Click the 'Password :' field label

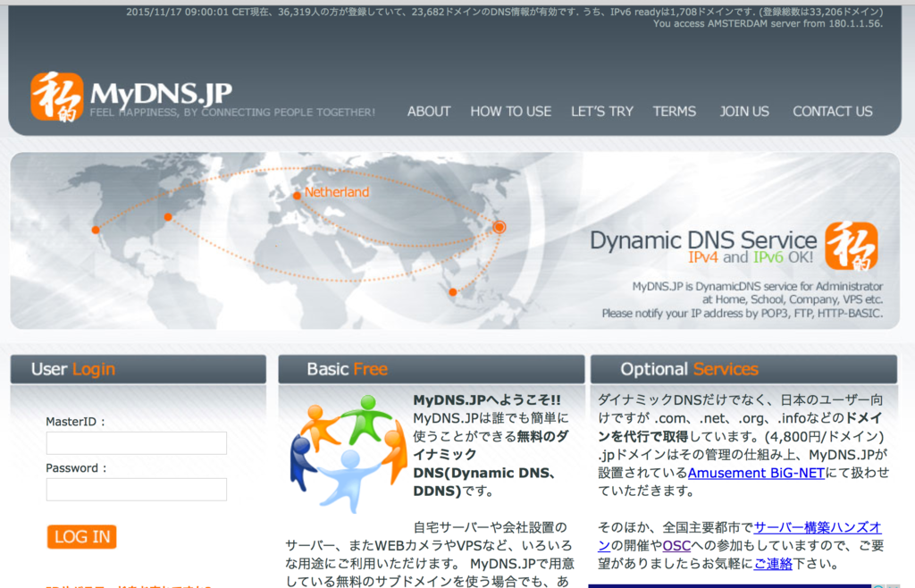coord(77,468)
